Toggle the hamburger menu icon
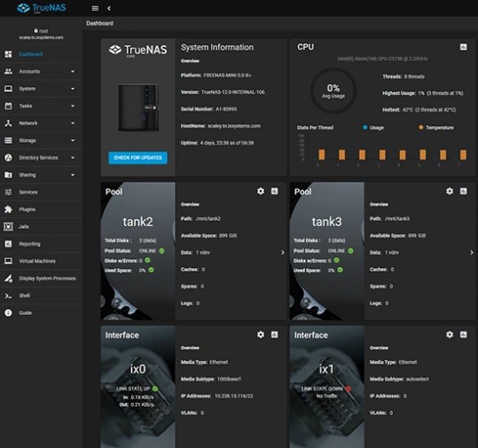 point(95,8)
